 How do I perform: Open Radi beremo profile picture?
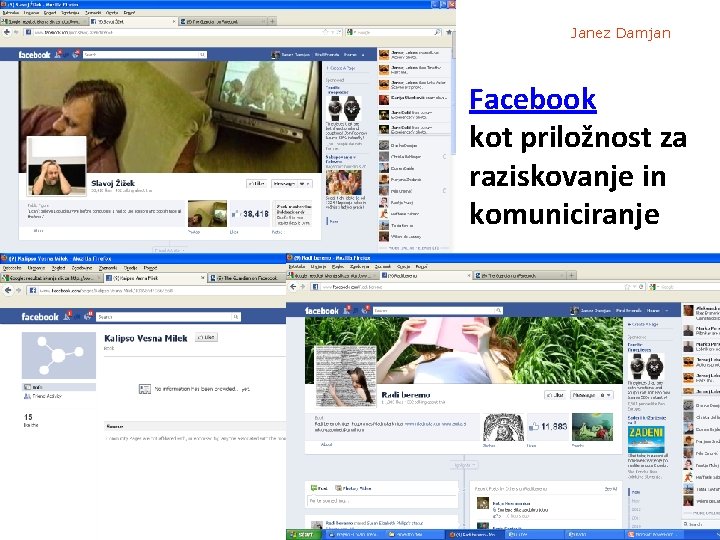click(x=346, y=376)
